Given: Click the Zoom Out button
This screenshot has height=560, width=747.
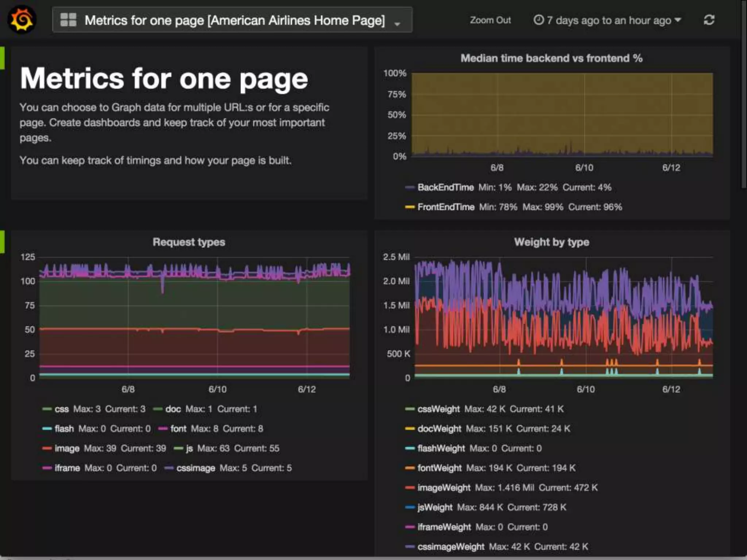Looking at the screenshot, I should (x=490, y=20).
